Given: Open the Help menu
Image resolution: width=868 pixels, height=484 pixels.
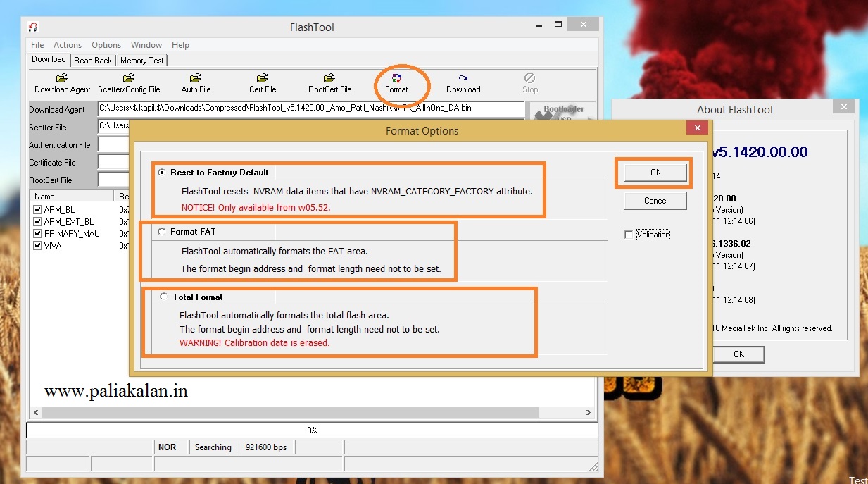Looking at the screenshot, I should tap(180, 45).
